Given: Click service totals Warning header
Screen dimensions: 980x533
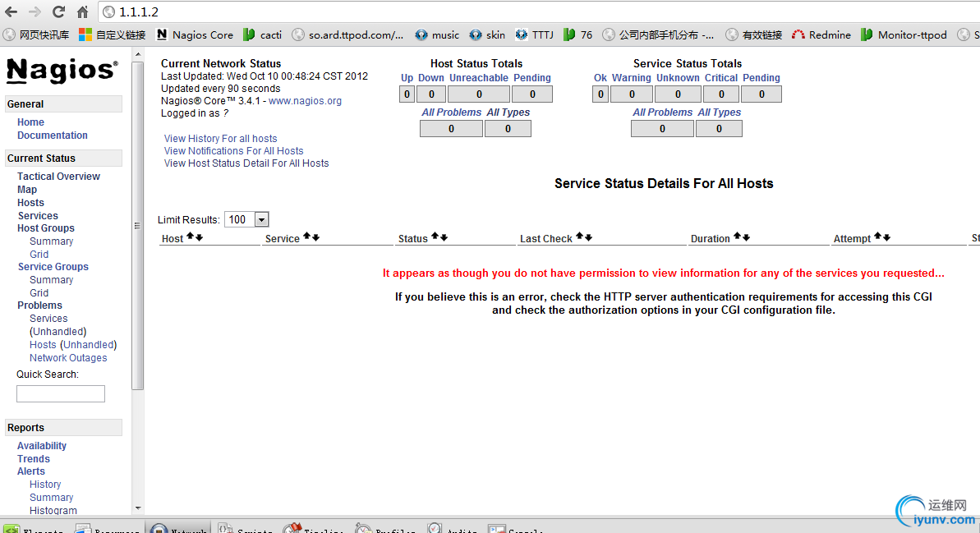Looking at the screenshot, I should pos(631,78).
